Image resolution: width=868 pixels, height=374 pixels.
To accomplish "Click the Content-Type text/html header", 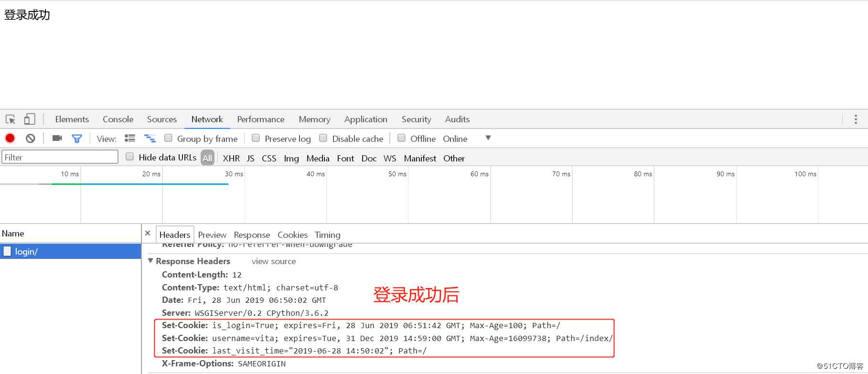I will tap(250, 288).
